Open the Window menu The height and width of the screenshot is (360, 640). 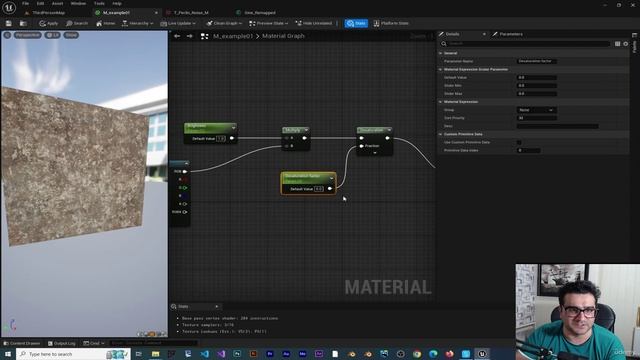click(x=78, y=3)
